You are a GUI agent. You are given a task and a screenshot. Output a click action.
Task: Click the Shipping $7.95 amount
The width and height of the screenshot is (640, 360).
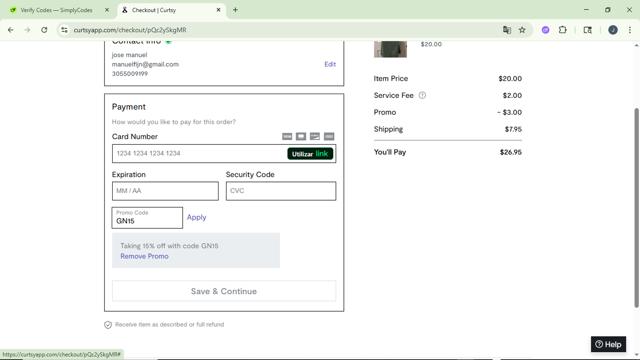coord(513,129)
